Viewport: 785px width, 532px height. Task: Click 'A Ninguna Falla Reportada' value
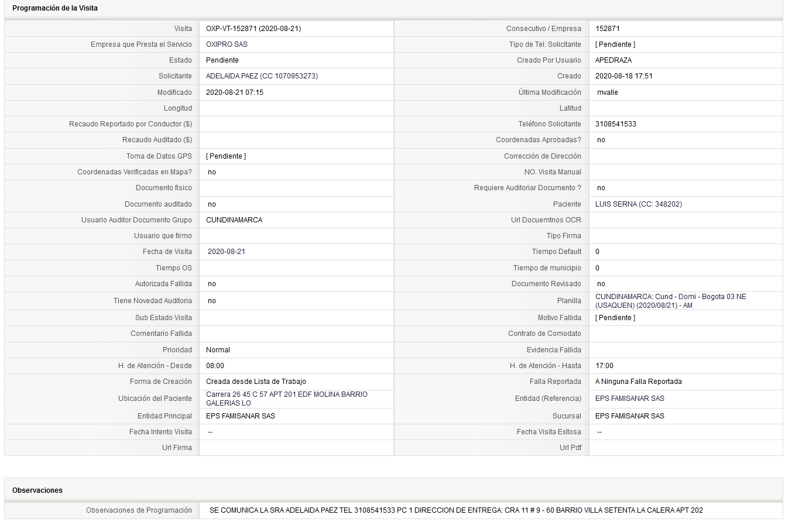click(x=639, y=382)
